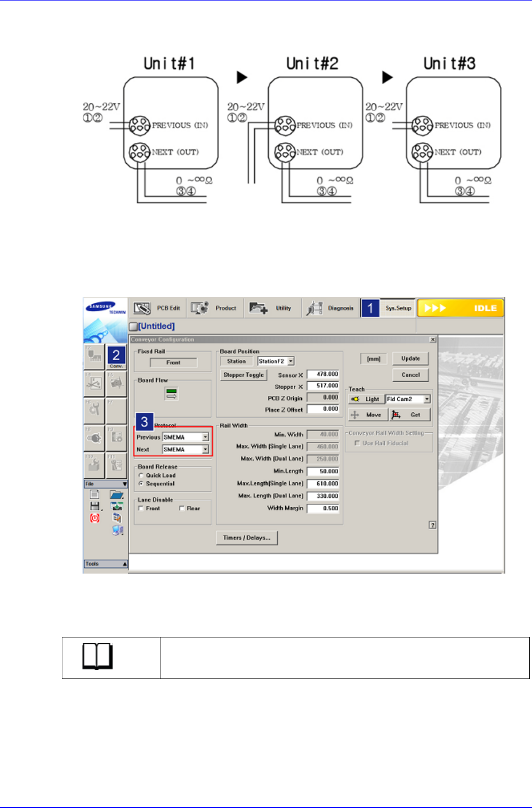This screenshot has height=808, width=532.
Task: Open the StationF2 dropdown
Action: click(276, 361)
